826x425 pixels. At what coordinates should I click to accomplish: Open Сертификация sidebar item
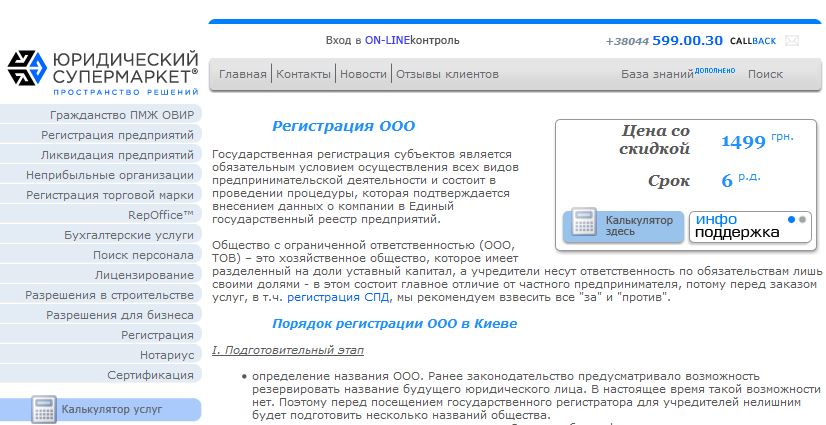pyautogui.click(x=101, y=375)
